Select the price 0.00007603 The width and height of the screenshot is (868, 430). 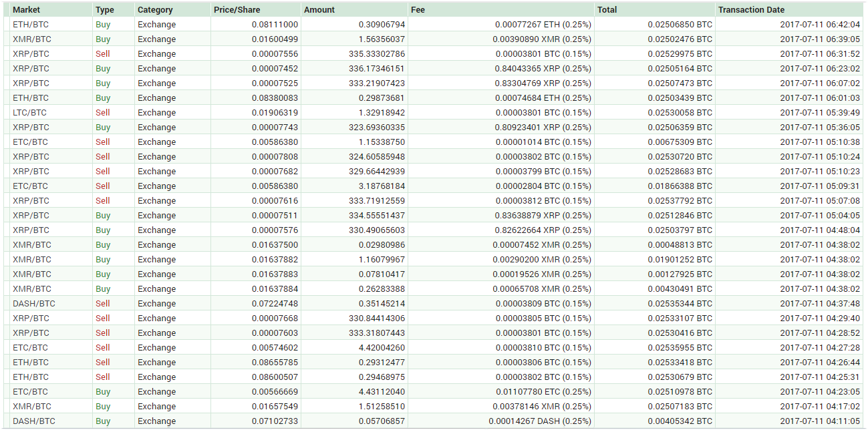click(275, 333)
